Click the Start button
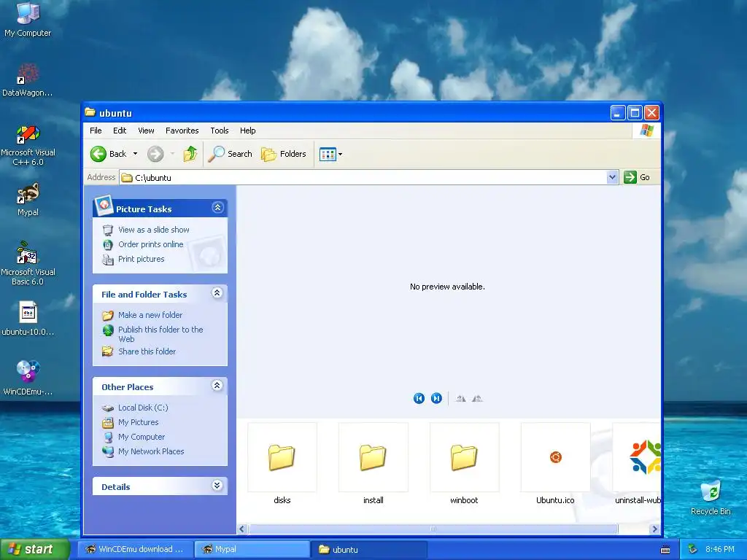The height and width of the screenshot is (560, 747). (35, 549)
